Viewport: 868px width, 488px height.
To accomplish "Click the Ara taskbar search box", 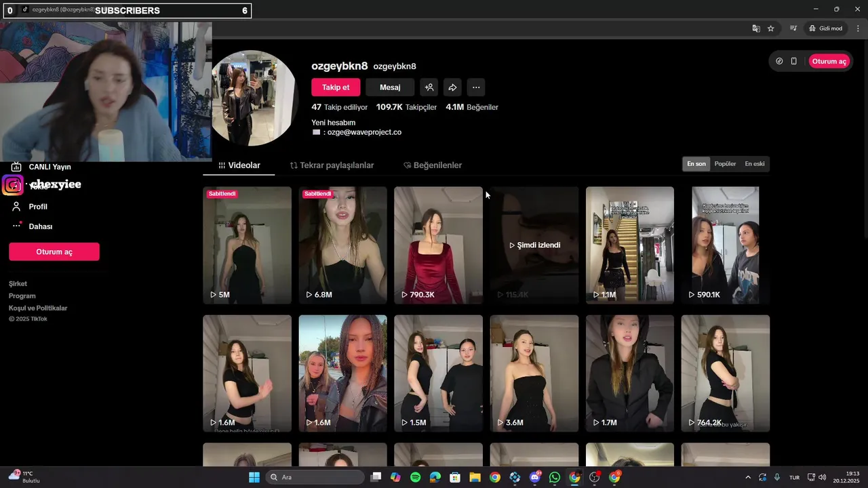I will 315,477.
